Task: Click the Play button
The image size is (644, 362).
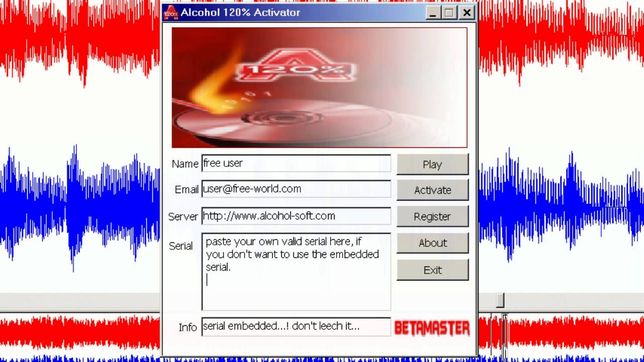Action: tap(432, 164)
